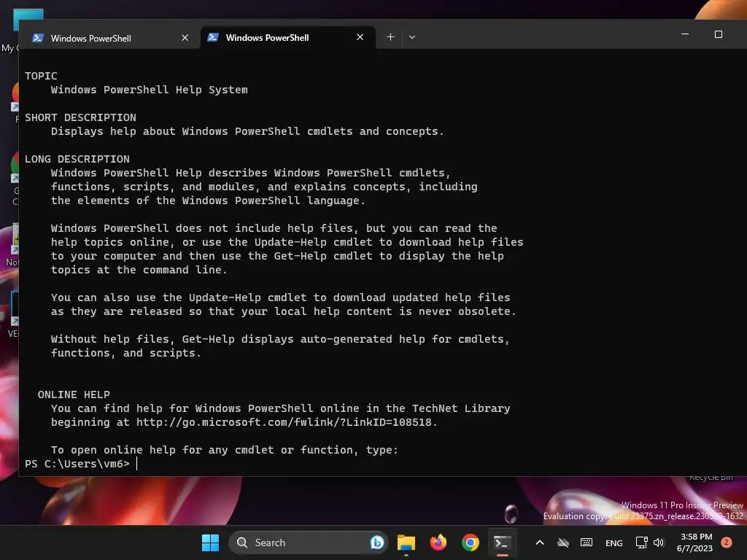747x560 pixels.
Task: Open the Windows Start menu
Action: tap(210, 542)
